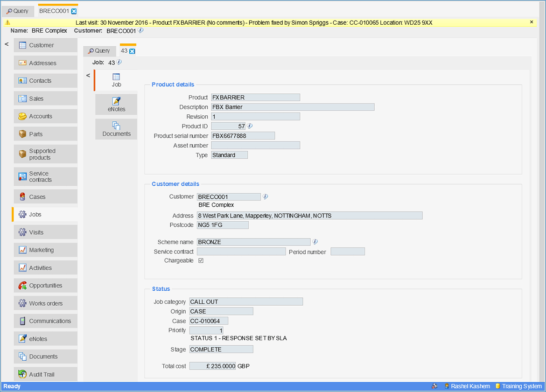This screenshot has height=392, width=546.
Task: Select the Jobs sidebar section
Action: coord(46,215)
